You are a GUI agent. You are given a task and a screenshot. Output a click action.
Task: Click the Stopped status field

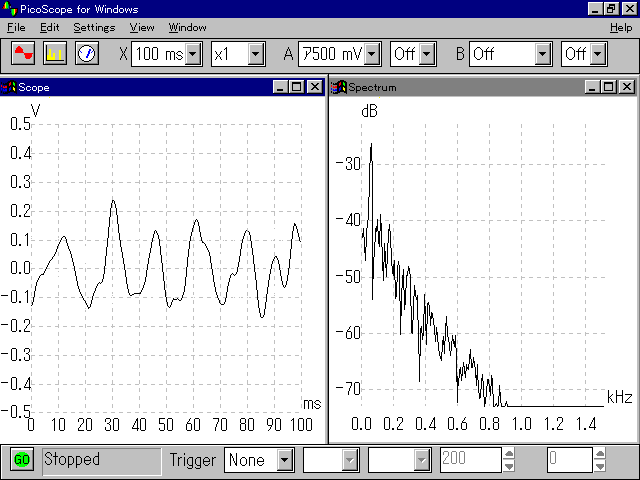click(102, 461)
